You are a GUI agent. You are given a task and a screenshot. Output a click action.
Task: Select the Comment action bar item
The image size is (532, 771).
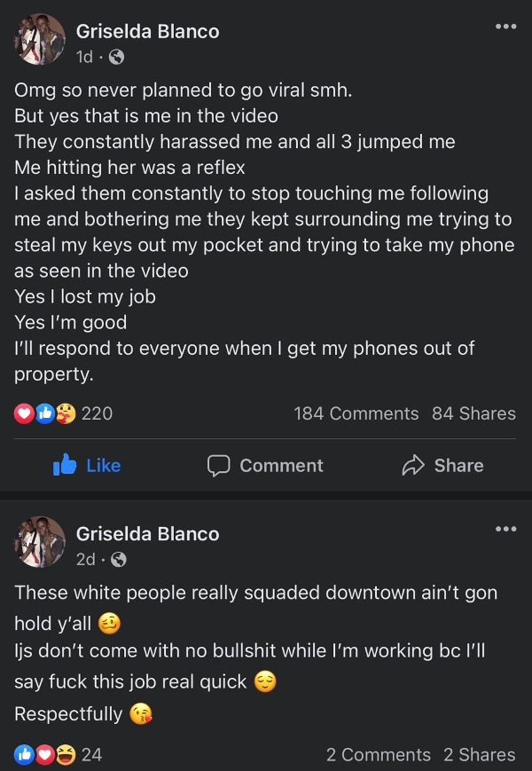coord(264,465)
